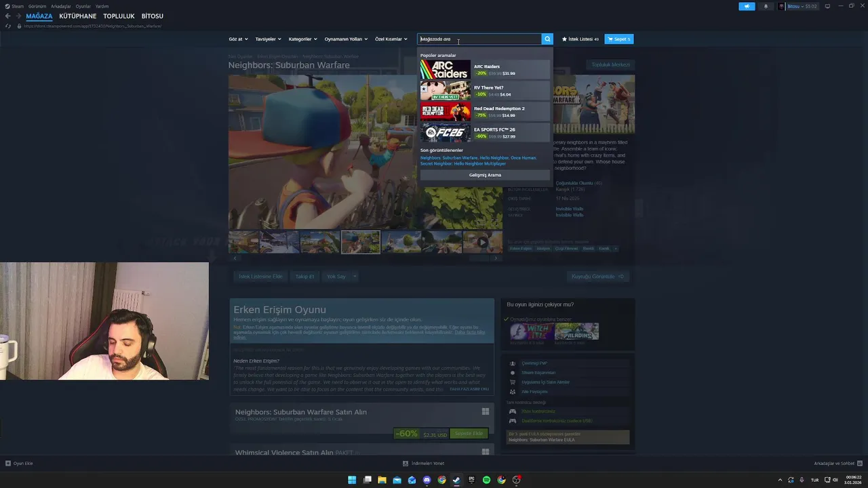Click Big Picture mode icon in title bar
The width and height of the screenshot is (868, 488).
pos(827,6)
